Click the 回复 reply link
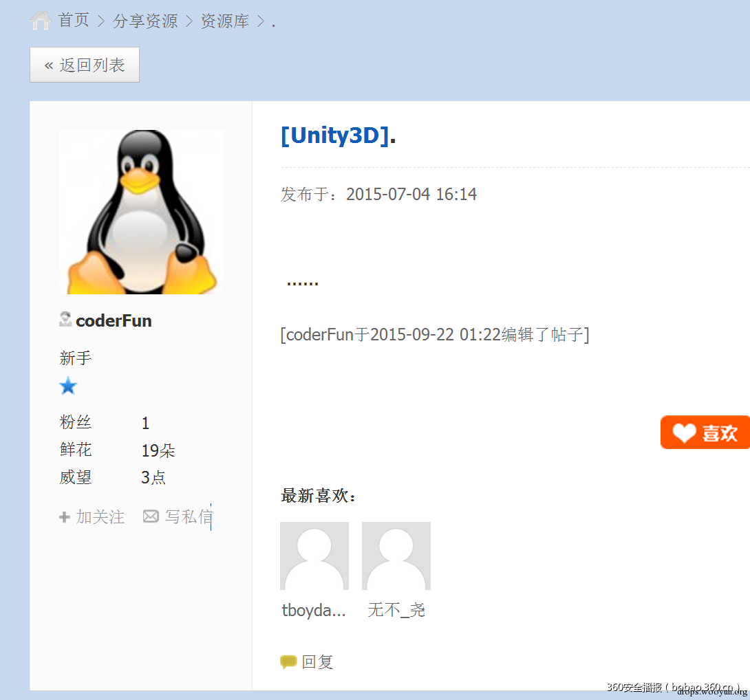 coord(317,661)
